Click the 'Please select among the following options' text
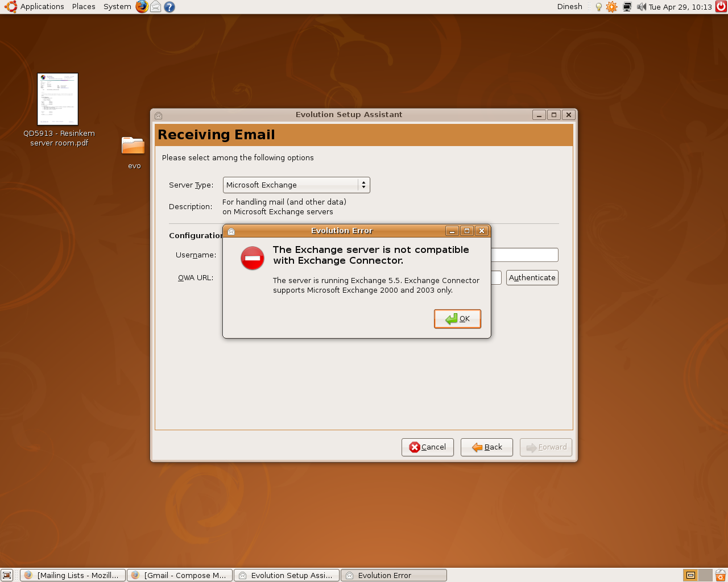The width and height of the screenshot is (728, 582). (238, 157)
